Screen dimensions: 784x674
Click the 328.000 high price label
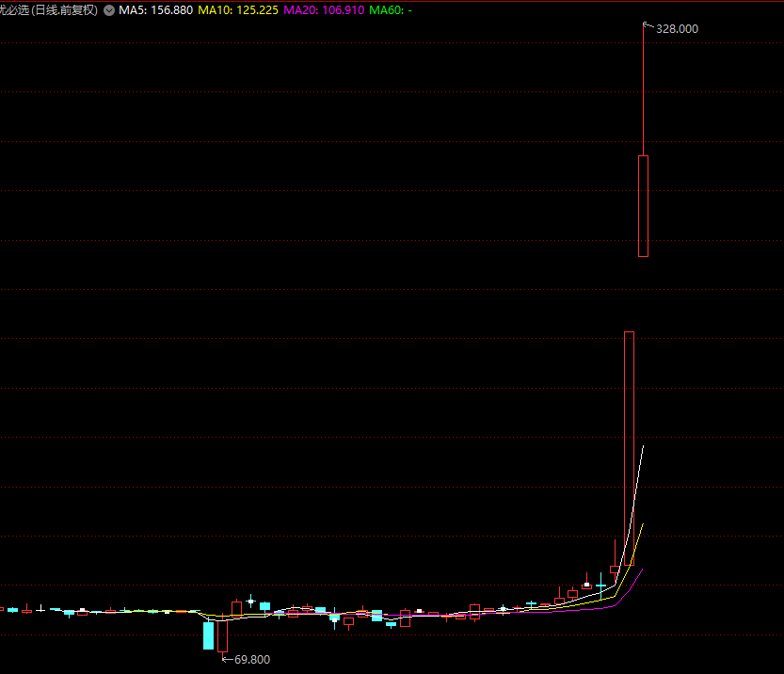677,29
